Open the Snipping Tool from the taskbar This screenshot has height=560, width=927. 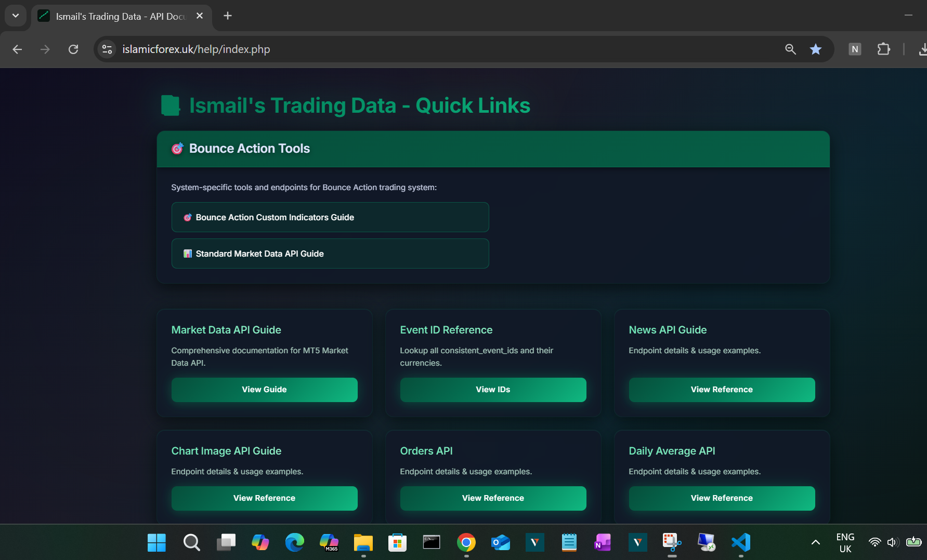[x=671, y=542]
